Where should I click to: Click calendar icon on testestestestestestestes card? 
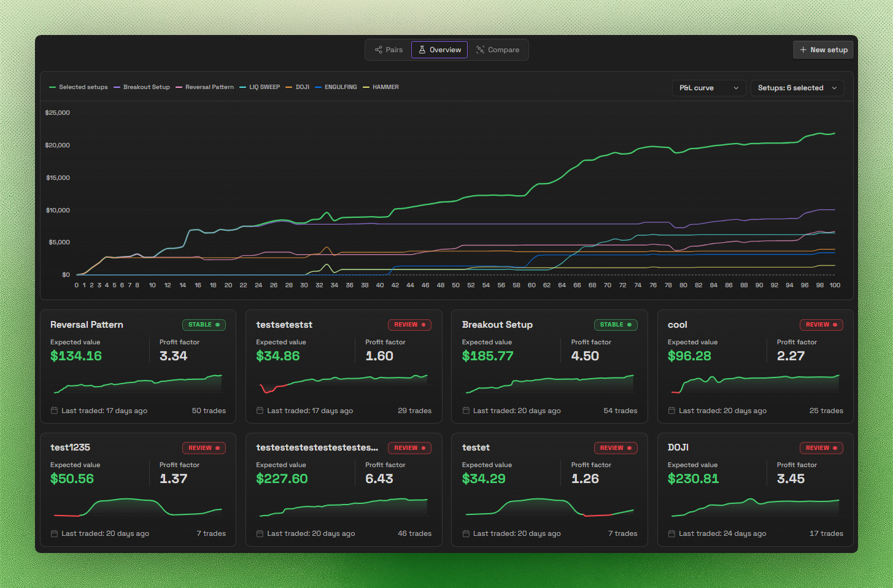point(260,533)
